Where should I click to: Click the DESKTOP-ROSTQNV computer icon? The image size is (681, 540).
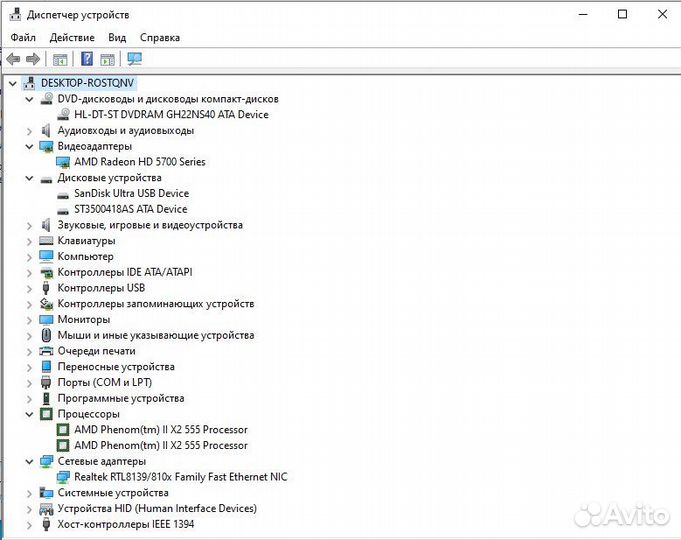[x=30, y=83]
